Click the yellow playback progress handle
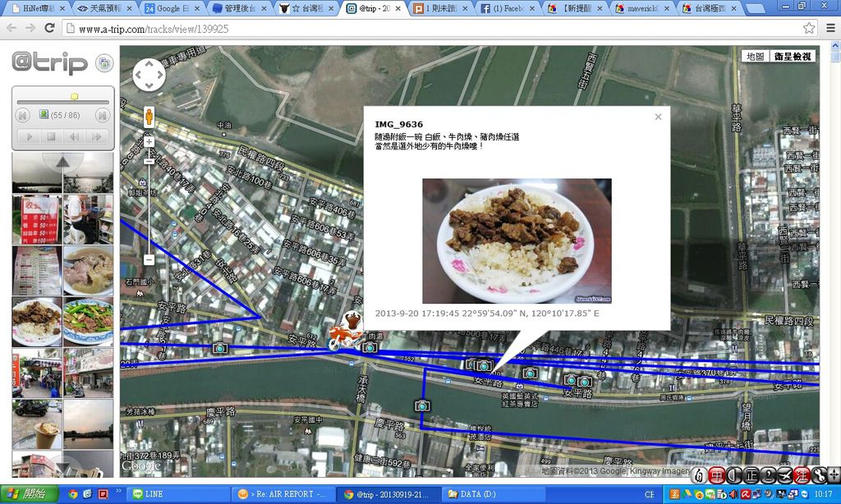 (75, 97)
